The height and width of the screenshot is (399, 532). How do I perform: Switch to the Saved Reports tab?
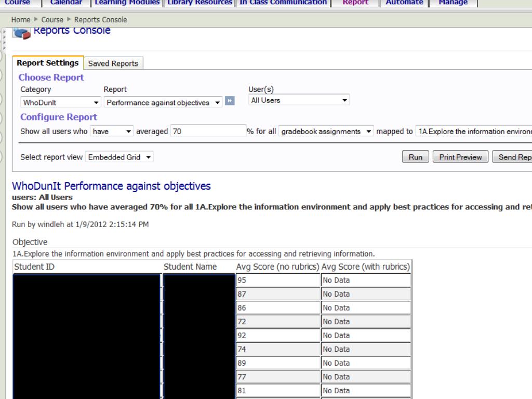coord(113,63)
